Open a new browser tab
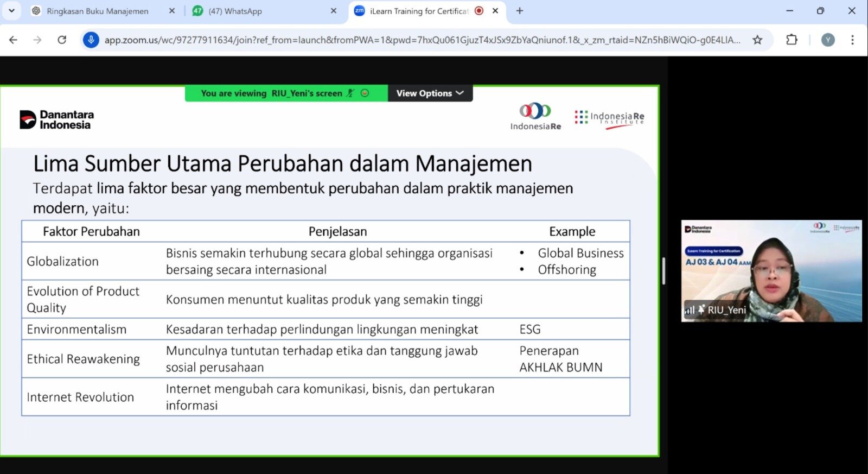Screen dimensions: 868x474 [x=519, y=11]
